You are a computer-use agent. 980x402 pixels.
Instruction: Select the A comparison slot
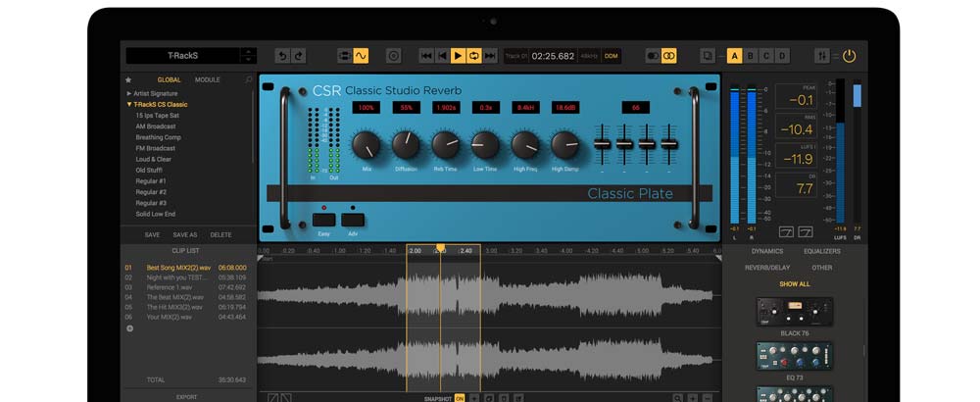point(735,56)
